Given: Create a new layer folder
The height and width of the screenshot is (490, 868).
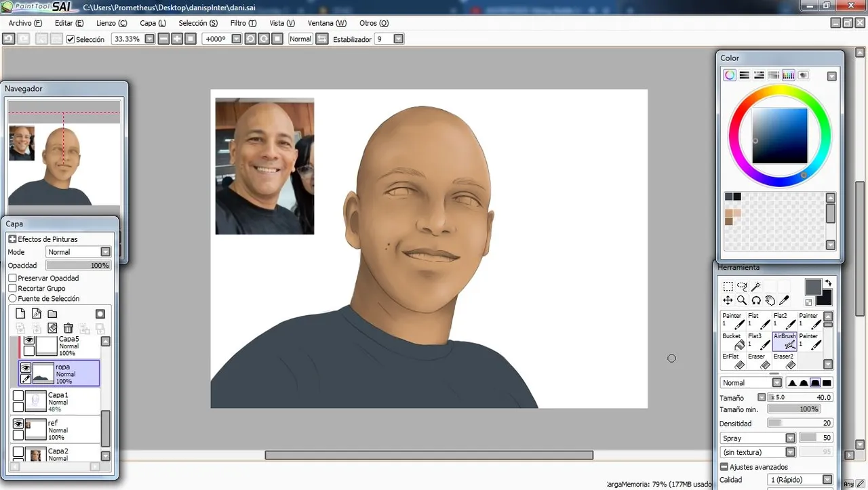Looking at the screenshot, I should (x=52, y=314).
